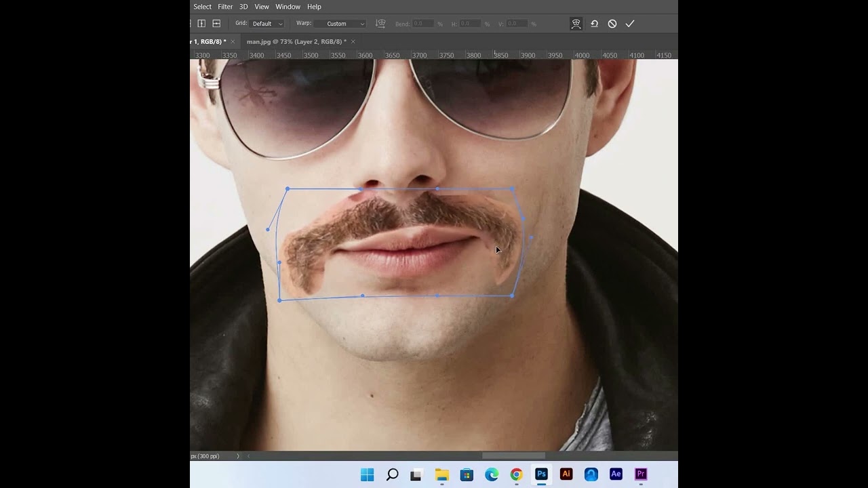This screenshot has height=488, width=868.
Task: Open the Window menu
Action: [288, 7]
